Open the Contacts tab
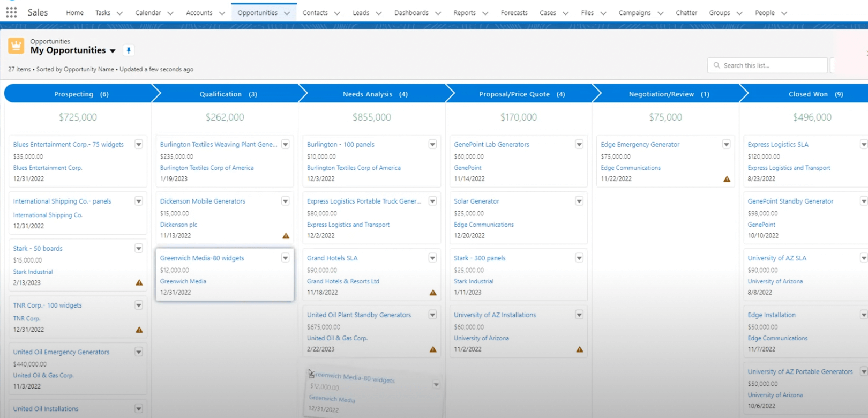Image resolution: width=868 pixels, height=418 pixels. [315, 13]
